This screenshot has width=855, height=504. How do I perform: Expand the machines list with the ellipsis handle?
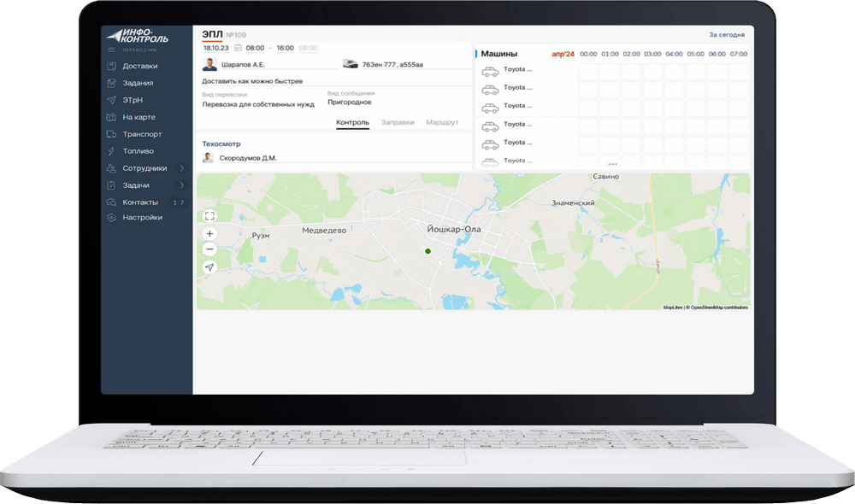(612, 164)
